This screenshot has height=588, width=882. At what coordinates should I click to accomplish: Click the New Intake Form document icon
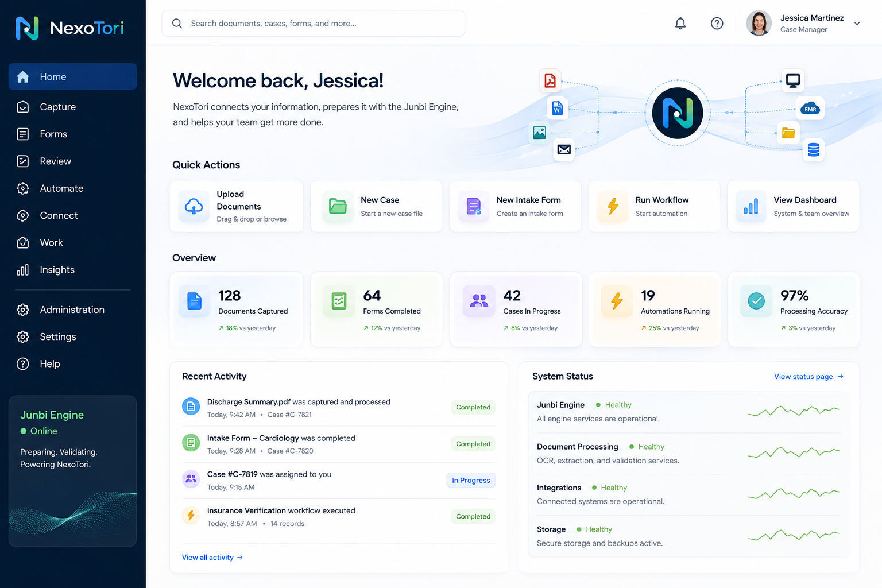[474, 206]
